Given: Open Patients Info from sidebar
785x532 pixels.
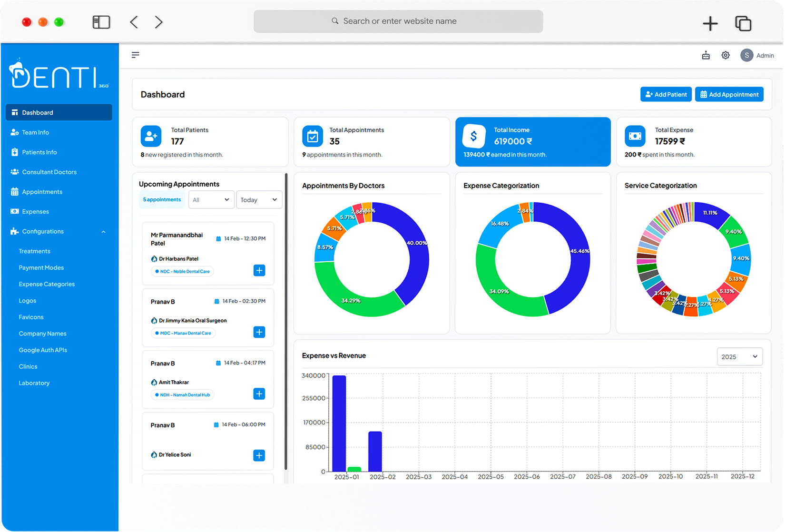Looking at the screenshot, I should click(x=39, y=152).
